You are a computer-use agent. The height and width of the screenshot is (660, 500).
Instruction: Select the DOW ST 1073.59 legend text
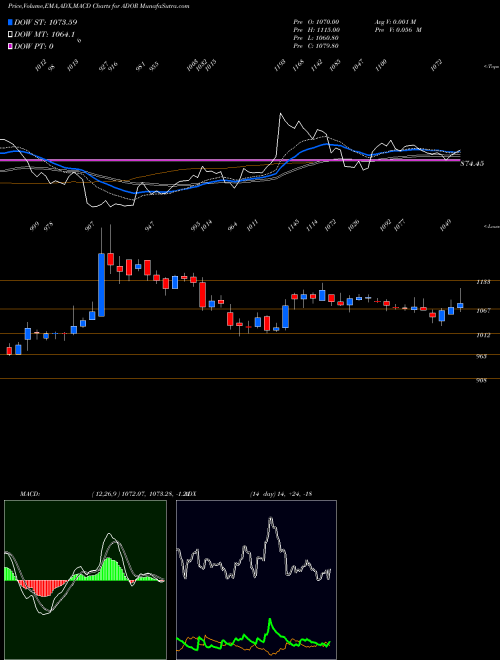(45, 22)
